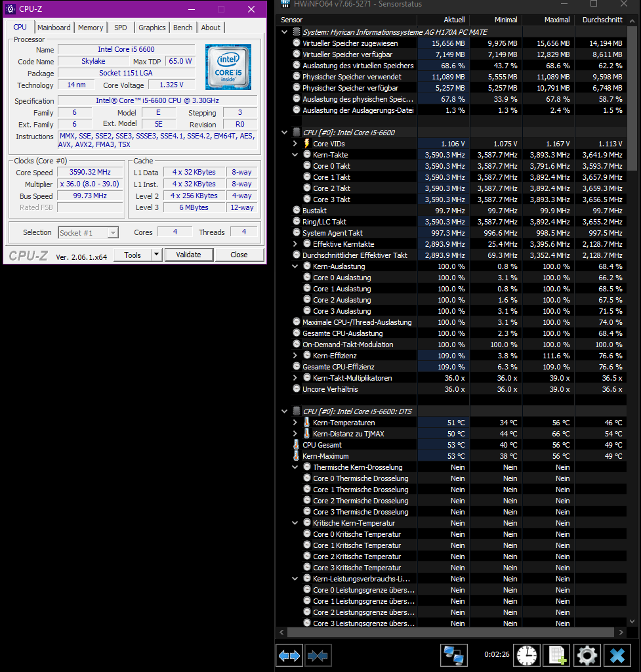Click the clock reset-timer icon in HWiNFO

(x=526, y=656)
